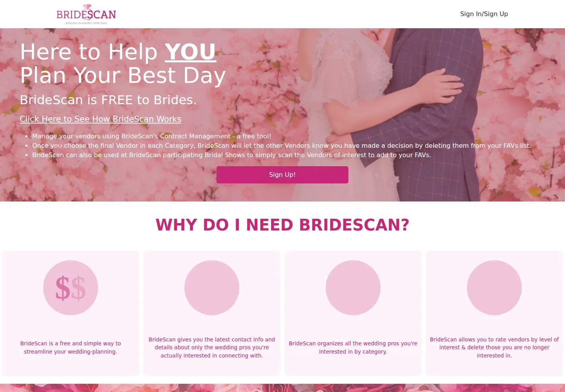Select 'BrideScan is FREE to Brides.' text

point(108,100)
